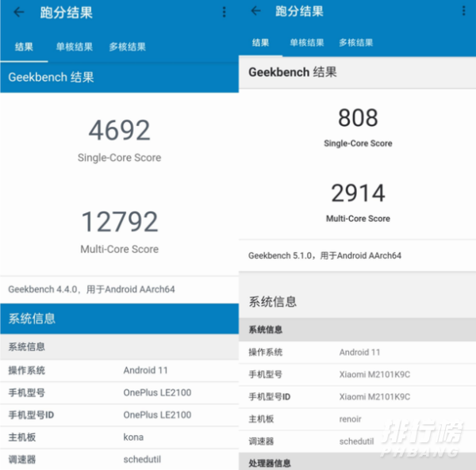Click OnePlus LE2100 in 手机型号ID row

click(157, 415)
